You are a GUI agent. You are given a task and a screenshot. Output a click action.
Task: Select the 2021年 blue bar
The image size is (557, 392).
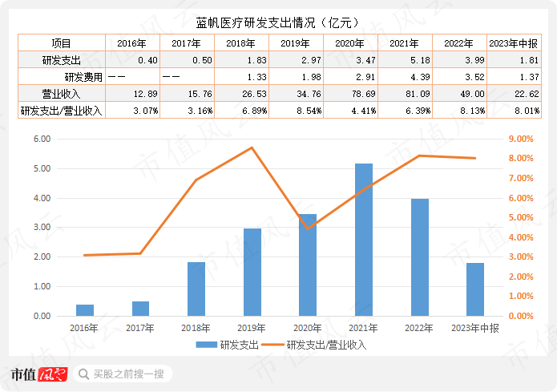click(364, 240)
